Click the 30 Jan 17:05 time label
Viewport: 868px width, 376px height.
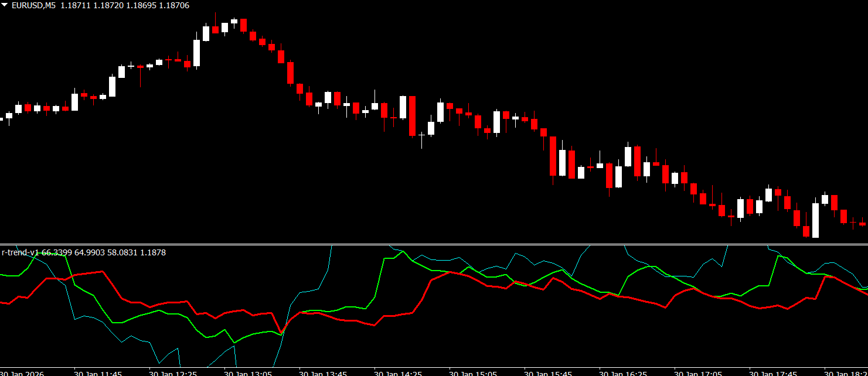coord(698,372)
